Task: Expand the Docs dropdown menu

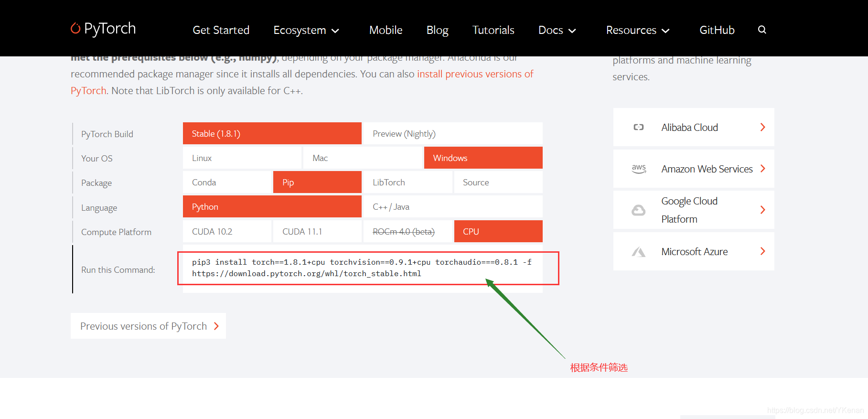Action: tap(557, 30)
